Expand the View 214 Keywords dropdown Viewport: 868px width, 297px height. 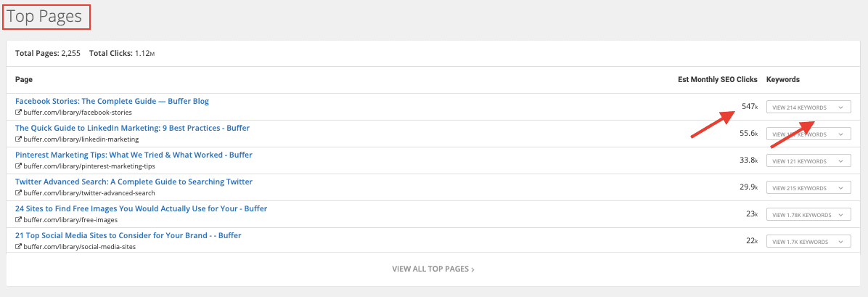[808, 107]
